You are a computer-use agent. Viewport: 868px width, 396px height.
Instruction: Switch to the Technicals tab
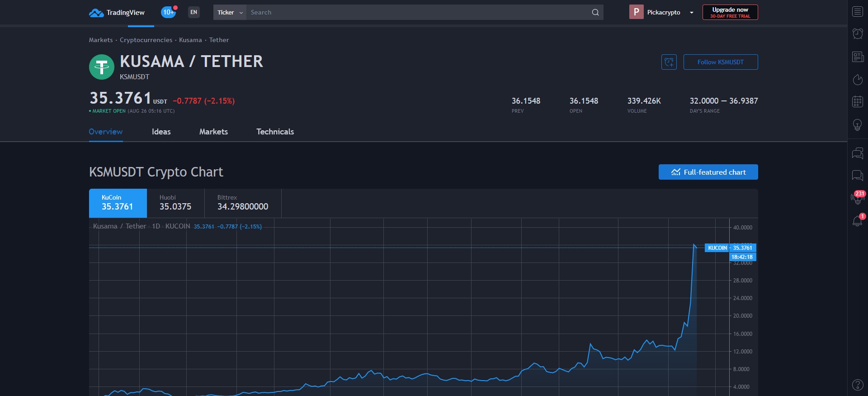pos(275,132)
